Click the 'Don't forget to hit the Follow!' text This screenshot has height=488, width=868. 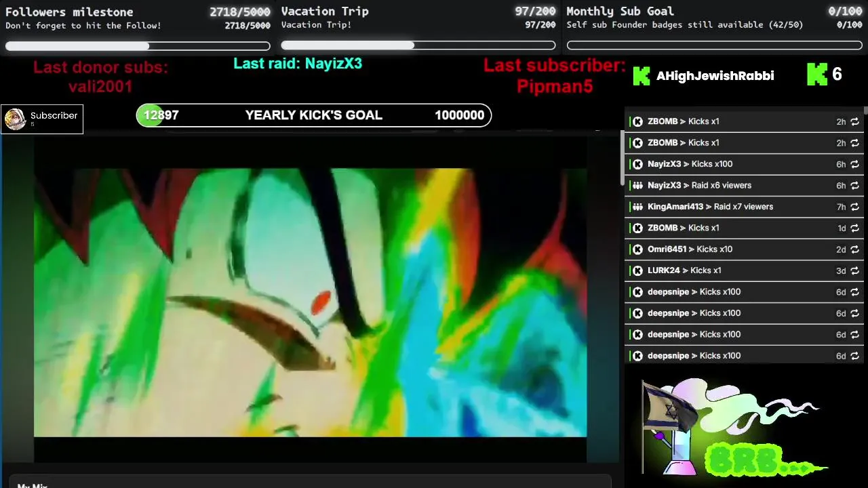click(83, 26)
